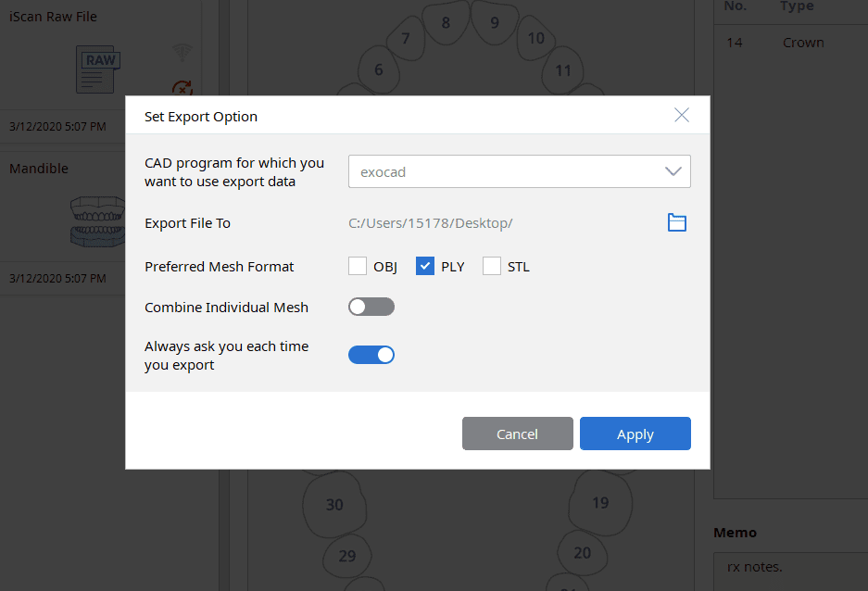Viewport: 868px width, 591px height.
Task: Click the red sync error icon
Action: point(182,88)
